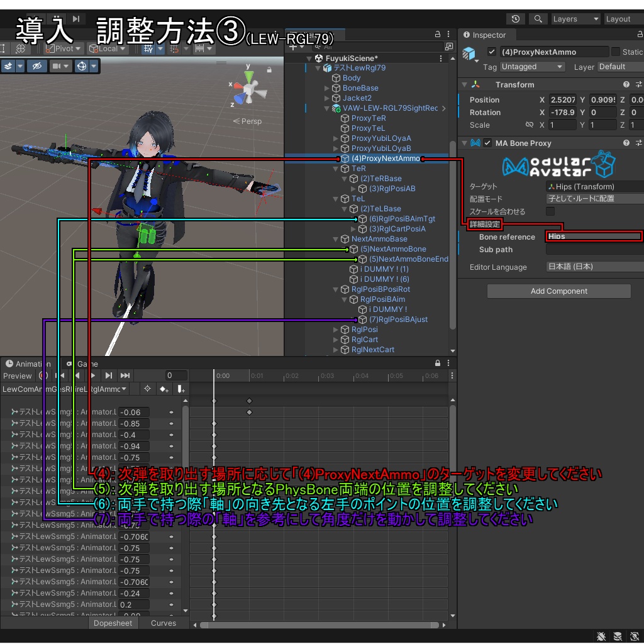Switch to the Game tab

[x=82, y=364]
